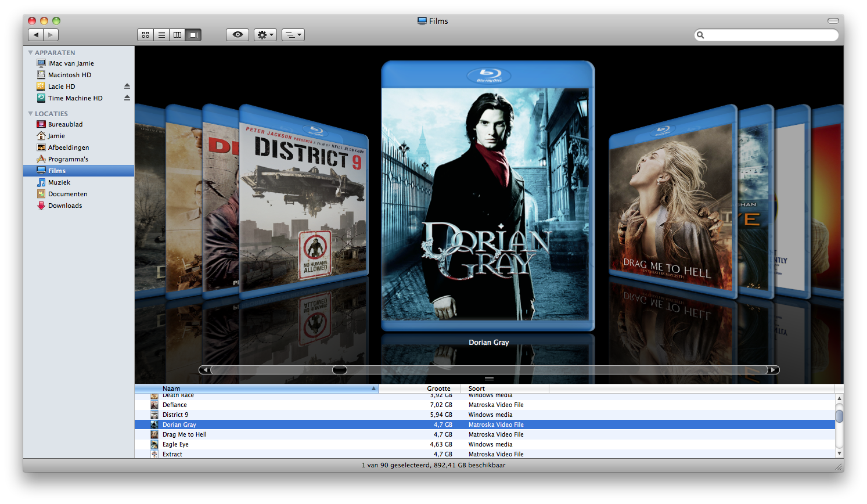Click the Cover Flow scrubber knob
Screen dimensions: 867x504
click(x=340, y=370)
